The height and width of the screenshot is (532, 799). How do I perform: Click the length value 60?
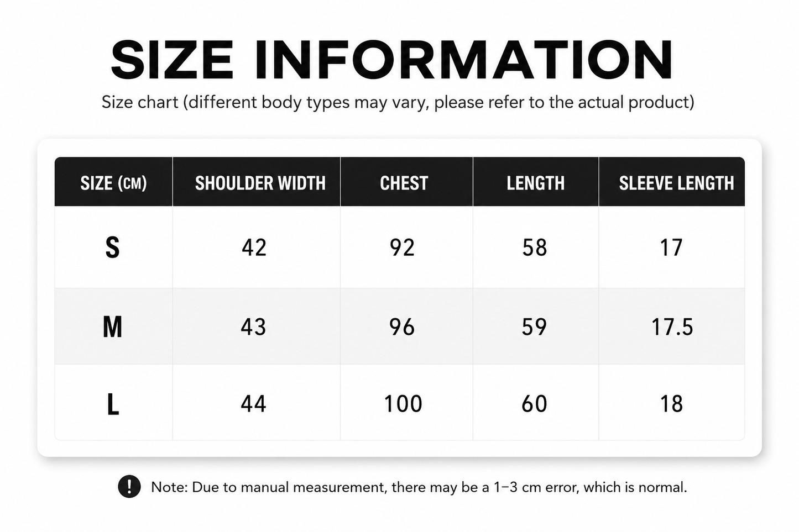pos(534,404)
